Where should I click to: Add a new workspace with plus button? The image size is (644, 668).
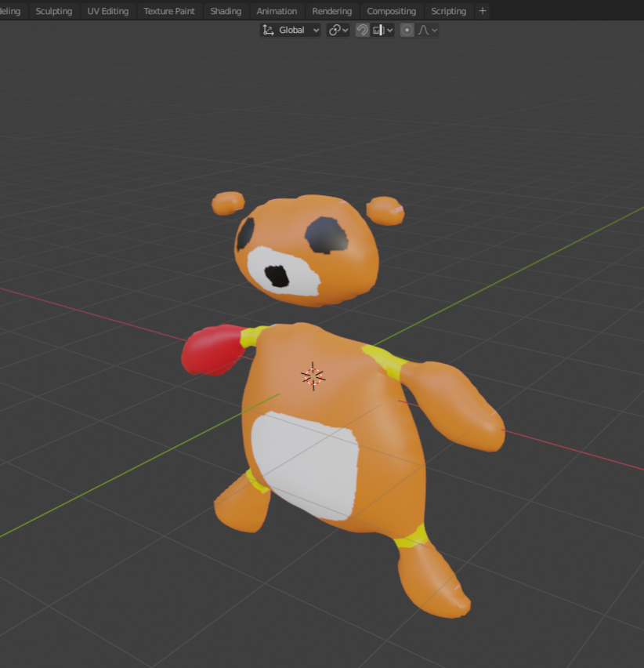pyautogui.click(x=483, y=11)
